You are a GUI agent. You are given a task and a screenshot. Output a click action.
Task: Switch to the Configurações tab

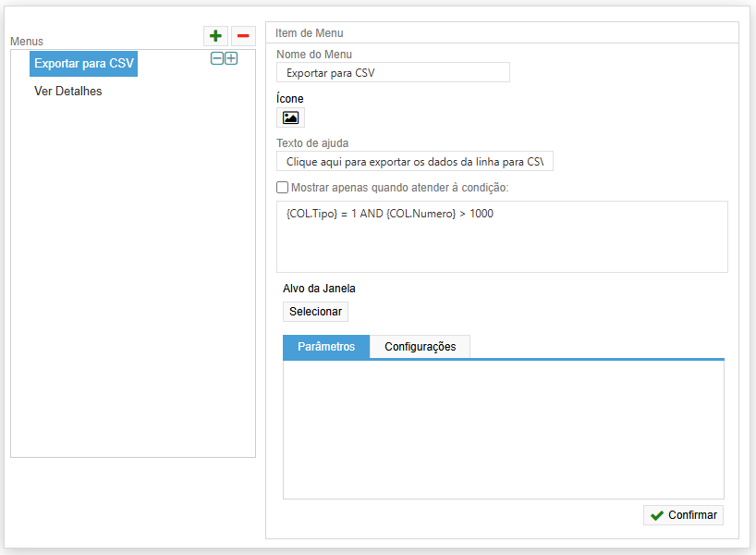(x=420, y=346)
